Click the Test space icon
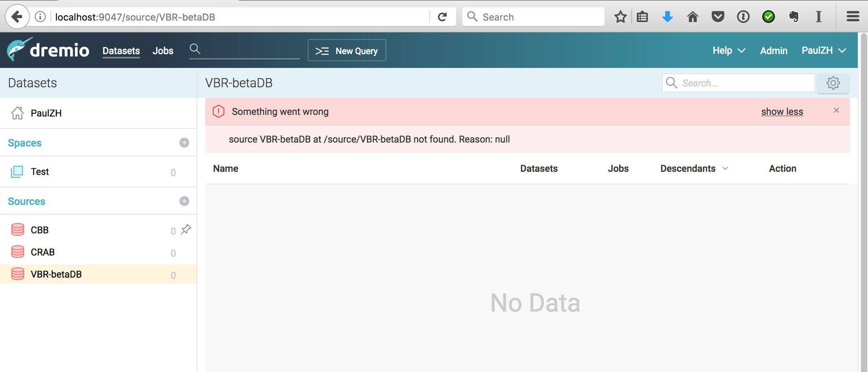This screenshot has width=868, height=372. (17, 172)
